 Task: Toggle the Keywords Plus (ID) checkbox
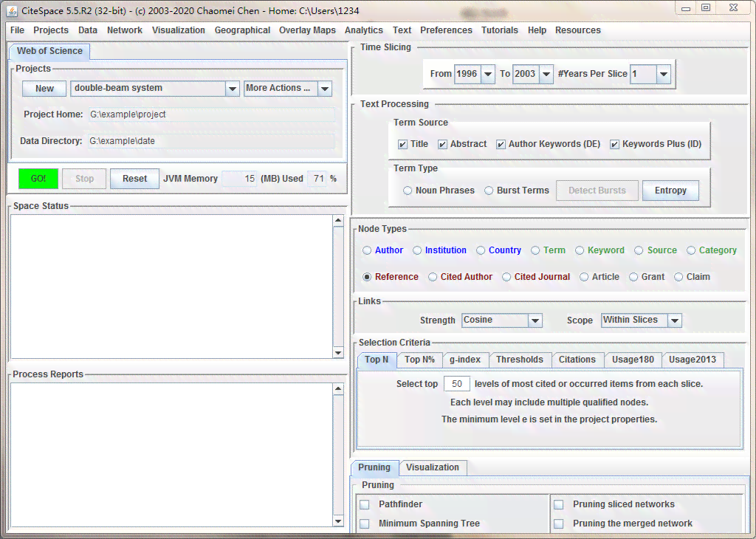615,144
